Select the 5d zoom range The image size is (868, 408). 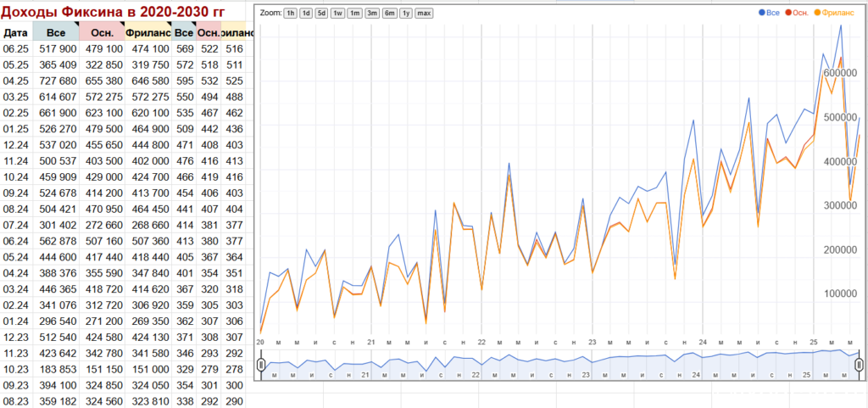coord(321,13)
